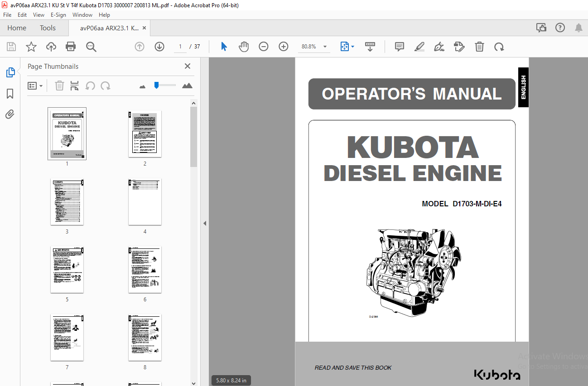Click the scrolling mode keyboard icon

pos(370,47)
